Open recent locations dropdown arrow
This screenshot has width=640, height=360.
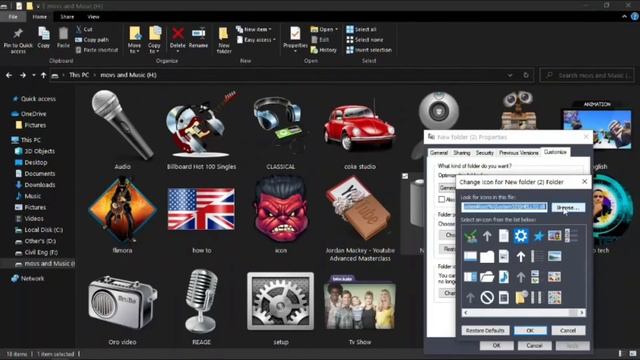point(33,75)
